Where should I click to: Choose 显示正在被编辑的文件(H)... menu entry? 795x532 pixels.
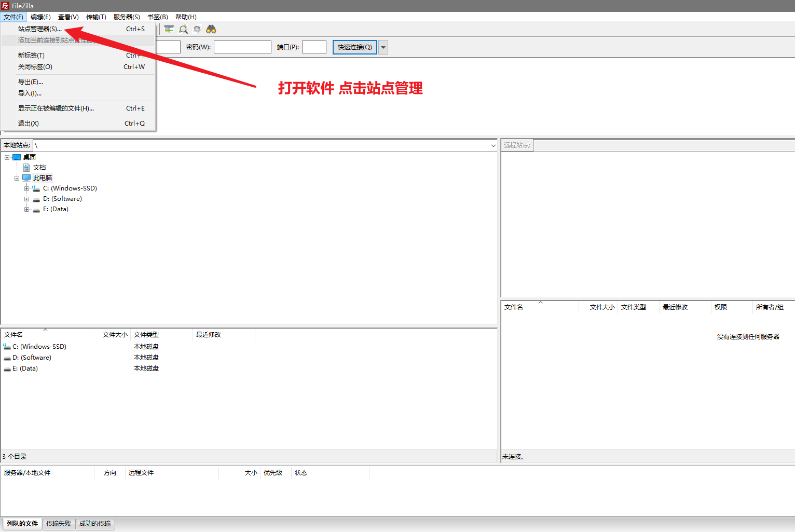click(x=78, y=108)
